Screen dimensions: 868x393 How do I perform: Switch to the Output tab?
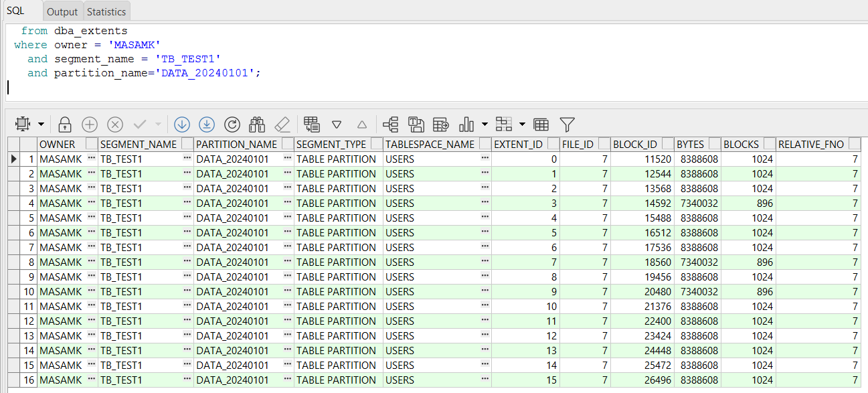point(62,11)
